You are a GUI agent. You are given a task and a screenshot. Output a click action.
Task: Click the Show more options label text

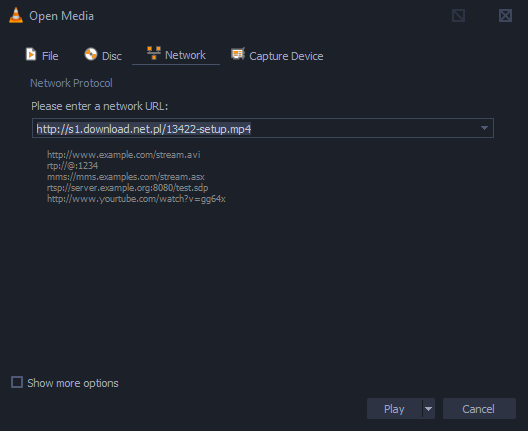73,383
